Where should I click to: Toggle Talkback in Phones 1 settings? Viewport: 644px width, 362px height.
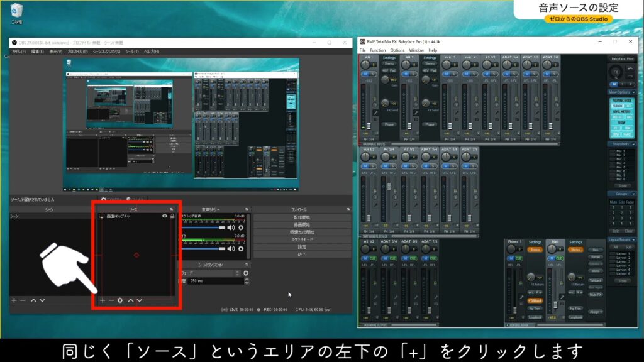pyautogui.click(x=535, y=300)
